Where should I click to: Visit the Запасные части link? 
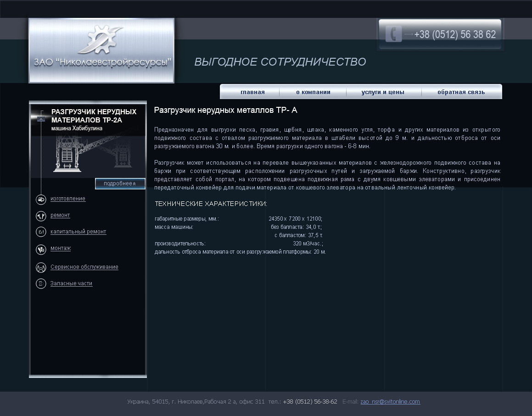[72, 283]
